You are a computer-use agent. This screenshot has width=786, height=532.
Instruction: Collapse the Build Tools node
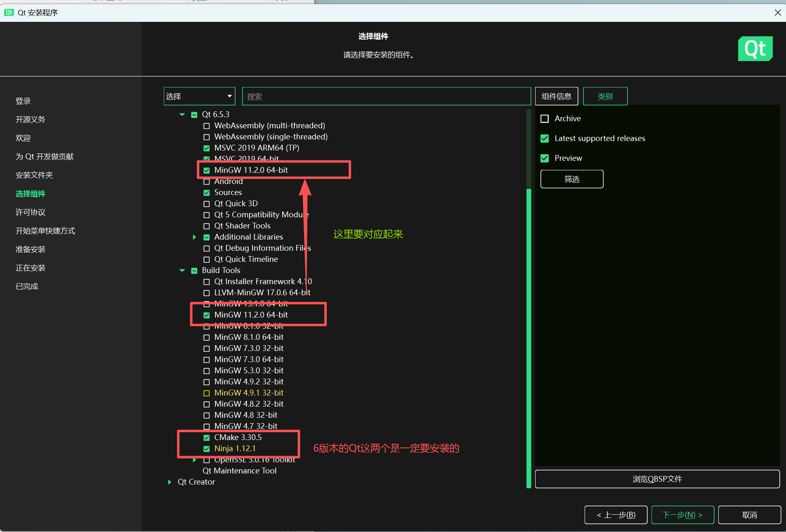[182, 271]
